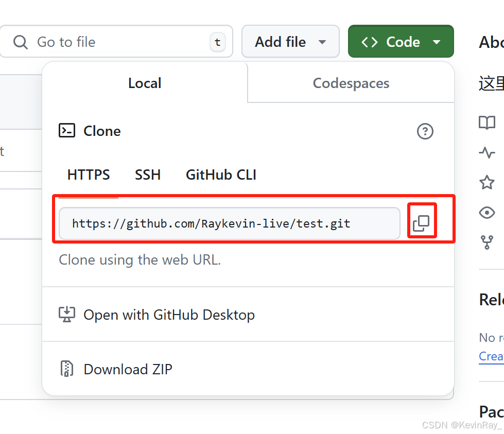Select the Local tab
This screenshot has width=504, height=434.
pyautogui.click(x=145, y=83)
